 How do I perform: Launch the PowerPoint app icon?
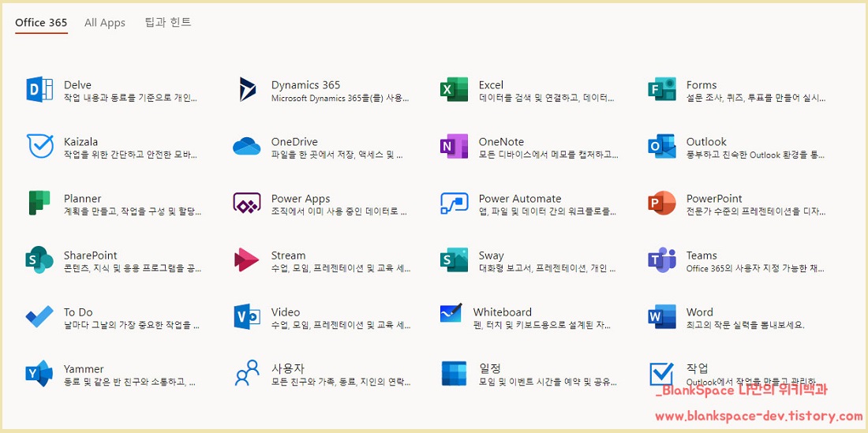click(x=662, y=203)
